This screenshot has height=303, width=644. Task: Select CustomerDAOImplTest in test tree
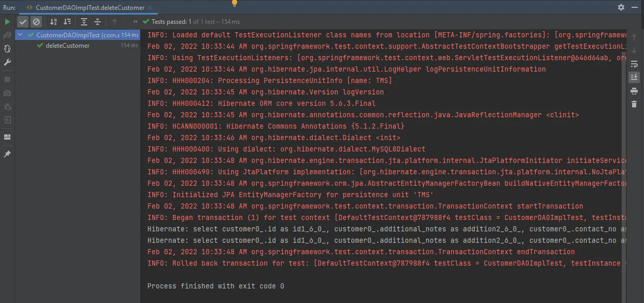click(78, 35)
